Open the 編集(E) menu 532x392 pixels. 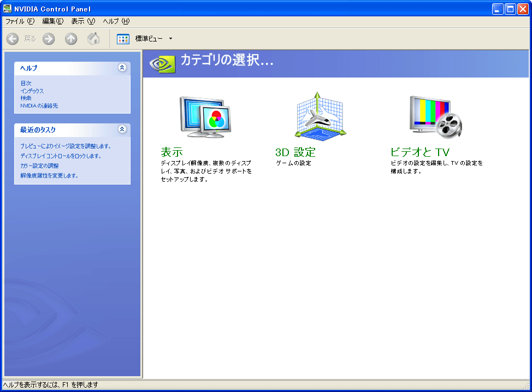52,21
